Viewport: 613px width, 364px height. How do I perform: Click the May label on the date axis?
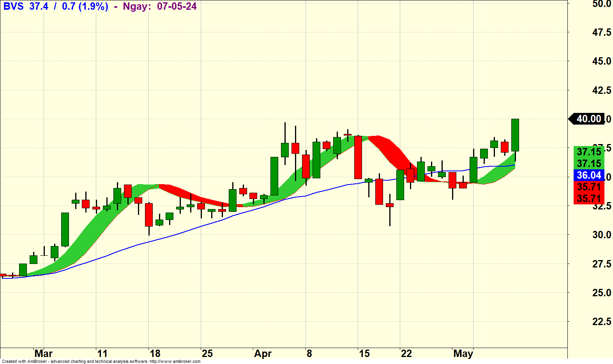[x=463, y=353]
